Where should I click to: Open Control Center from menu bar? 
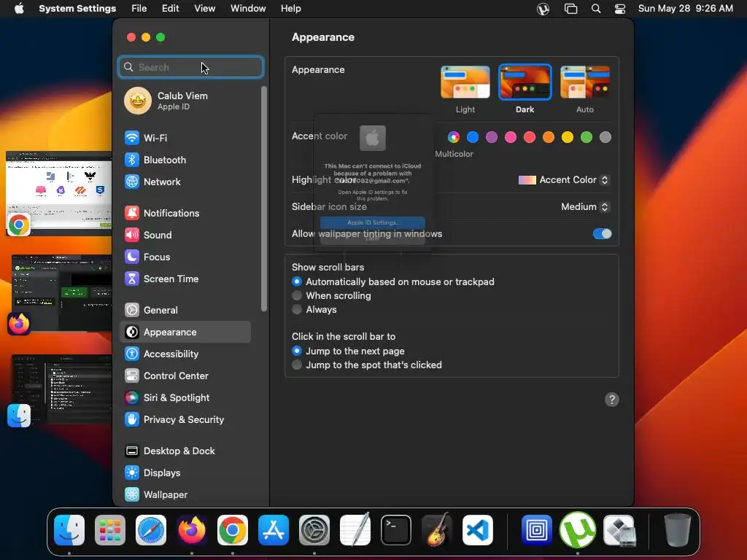(620, 9)
